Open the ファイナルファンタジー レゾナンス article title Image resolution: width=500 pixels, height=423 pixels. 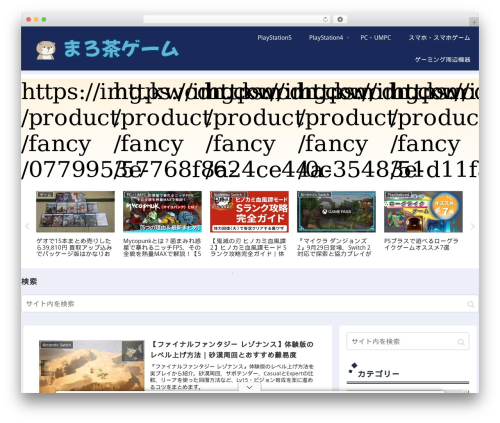coord(232,349)
